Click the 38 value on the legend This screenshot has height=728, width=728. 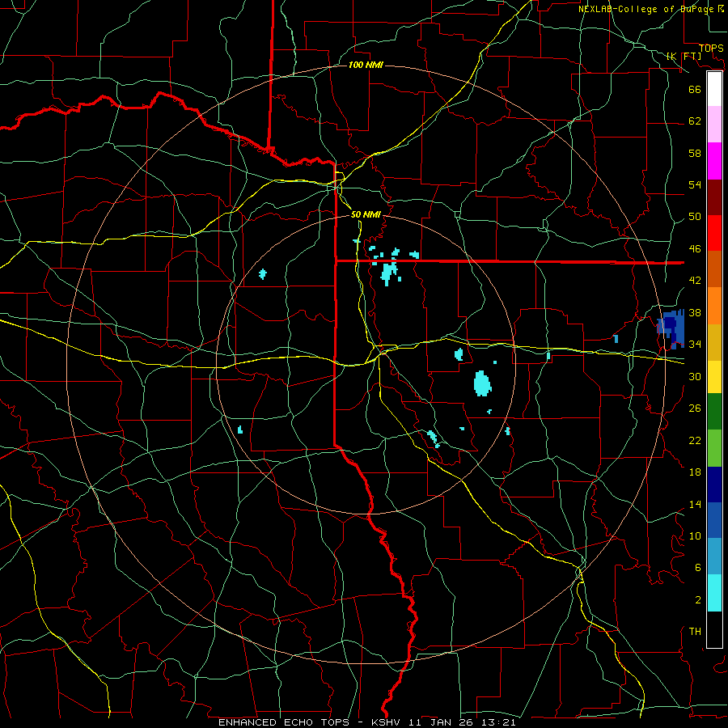pos(695,312)
